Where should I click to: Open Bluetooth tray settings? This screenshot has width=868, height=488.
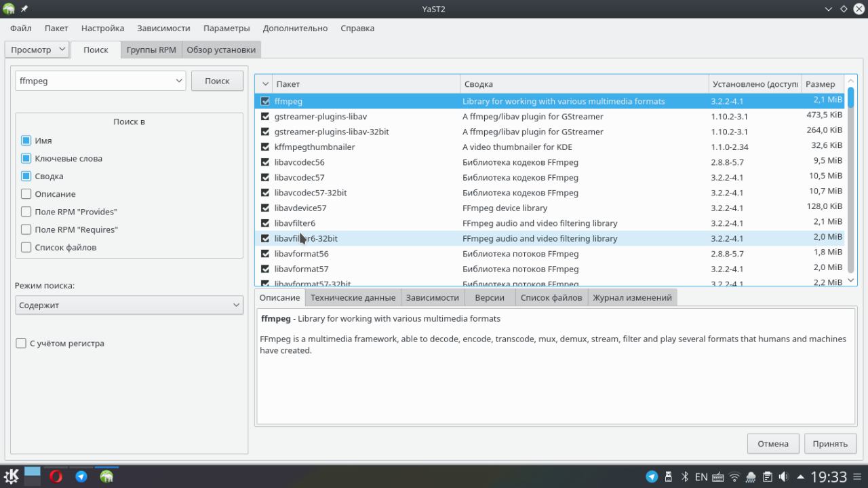pos(685,476)
